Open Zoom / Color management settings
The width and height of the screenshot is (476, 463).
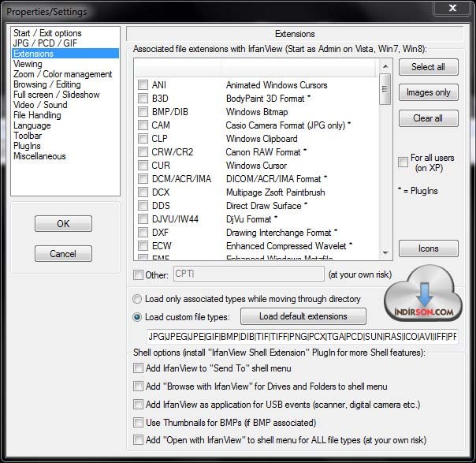point(62,74)
